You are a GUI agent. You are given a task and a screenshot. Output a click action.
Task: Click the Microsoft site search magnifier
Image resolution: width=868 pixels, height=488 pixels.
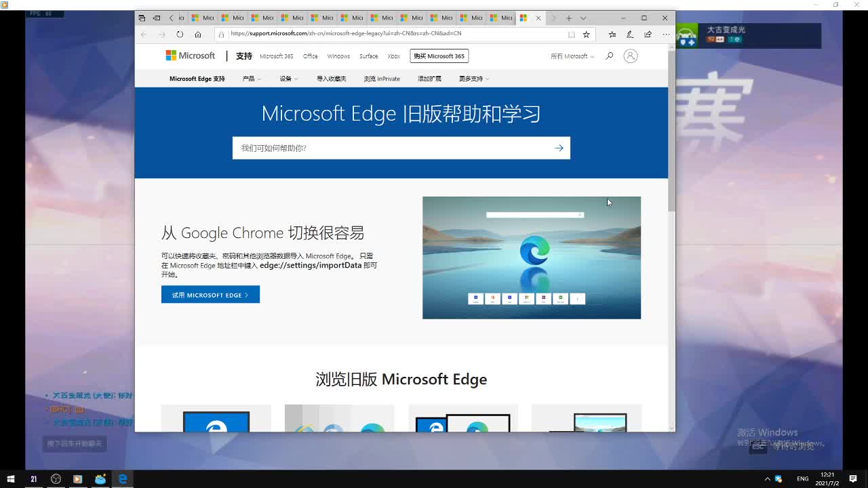pos(609,56)
